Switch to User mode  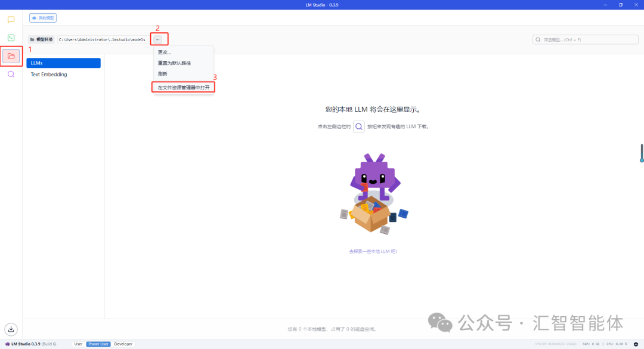pos(79,344)
